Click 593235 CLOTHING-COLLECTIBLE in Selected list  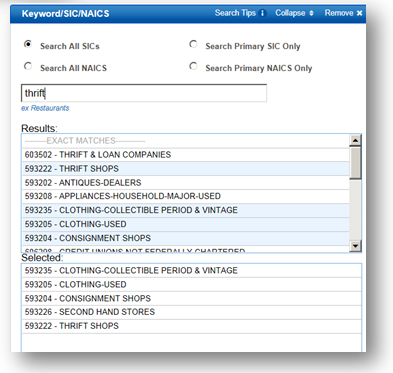click(x=192, y=271)
